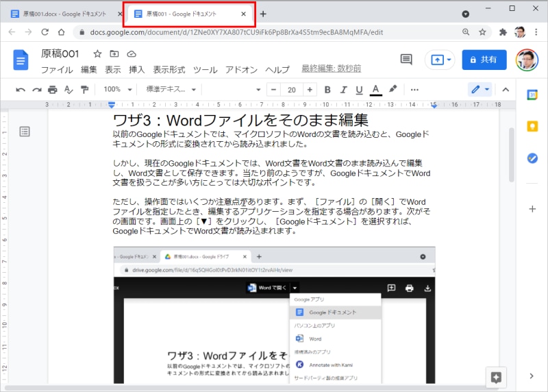Star the document 原稿001
548x392 pixels.
[97, 54]
